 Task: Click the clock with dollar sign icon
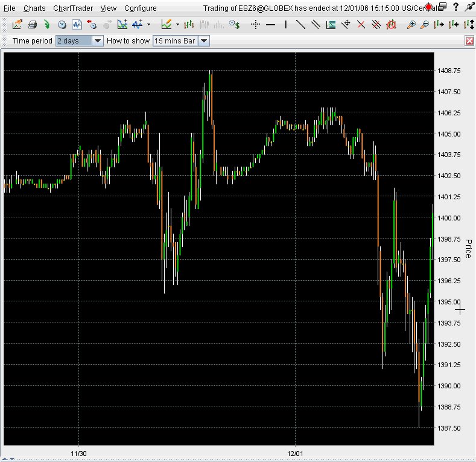234,24
